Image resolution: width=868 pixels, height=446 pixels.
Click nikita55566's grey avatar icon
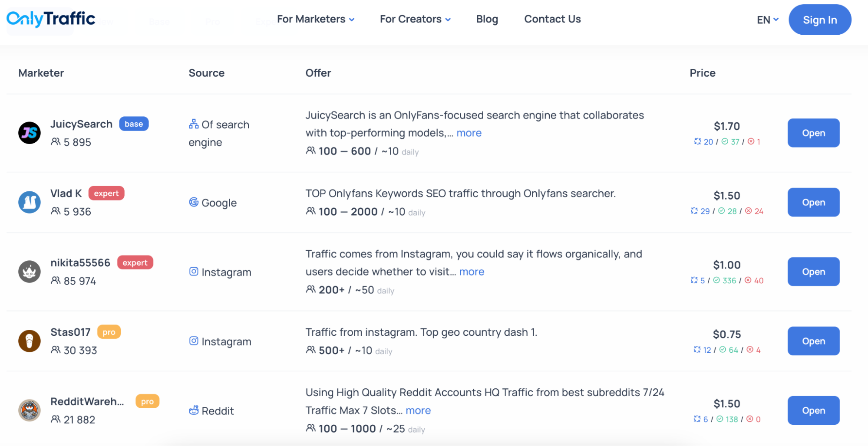(x=30, y=272)
